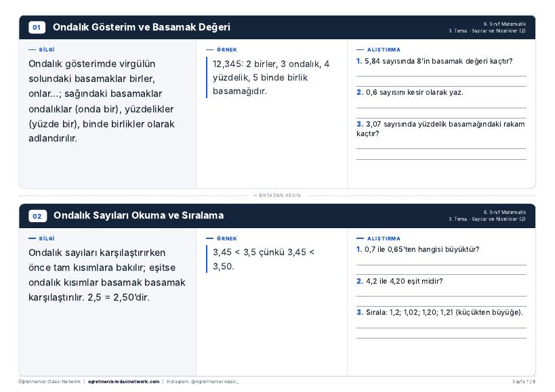
Task: Click the example text 3,45 < 3,5 çünkü
Action: click(264, 259)
